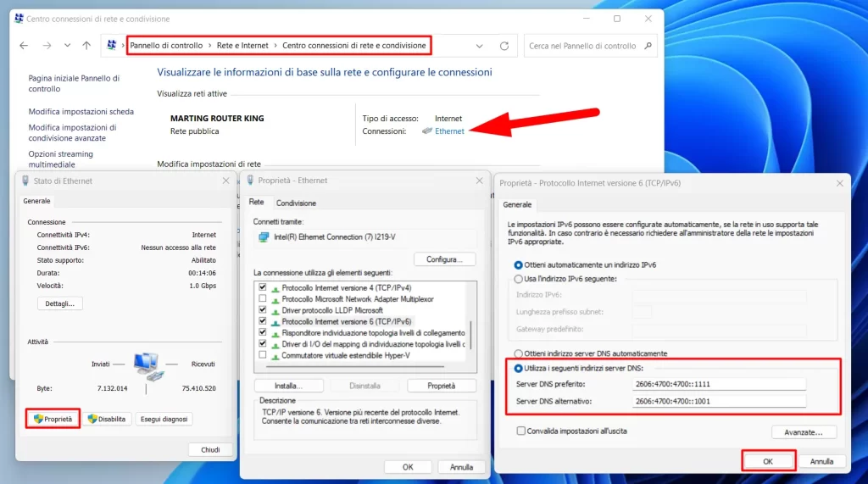Open Modifica impostazioni scheda
The width and height of the screenshot is (868, 484).
click(x=81, y=111)
